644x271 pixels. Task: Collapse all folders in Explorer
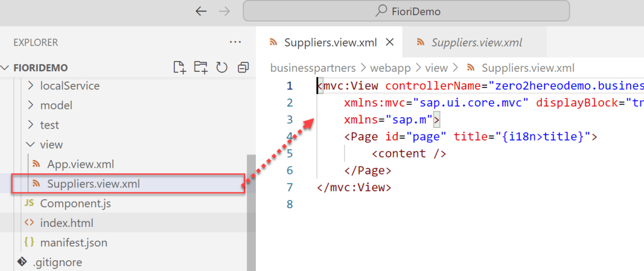click(x=243, y=67)
